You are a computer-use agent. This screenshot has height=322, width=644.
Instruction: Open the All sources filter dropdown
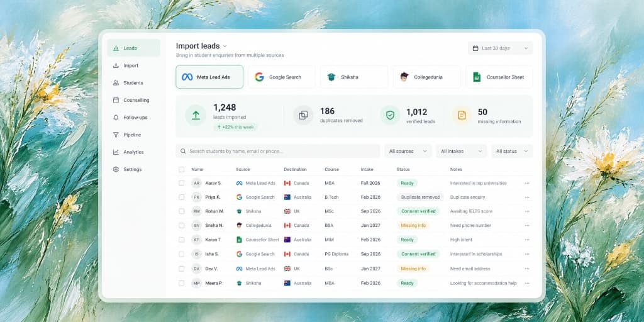pos(408,151)
